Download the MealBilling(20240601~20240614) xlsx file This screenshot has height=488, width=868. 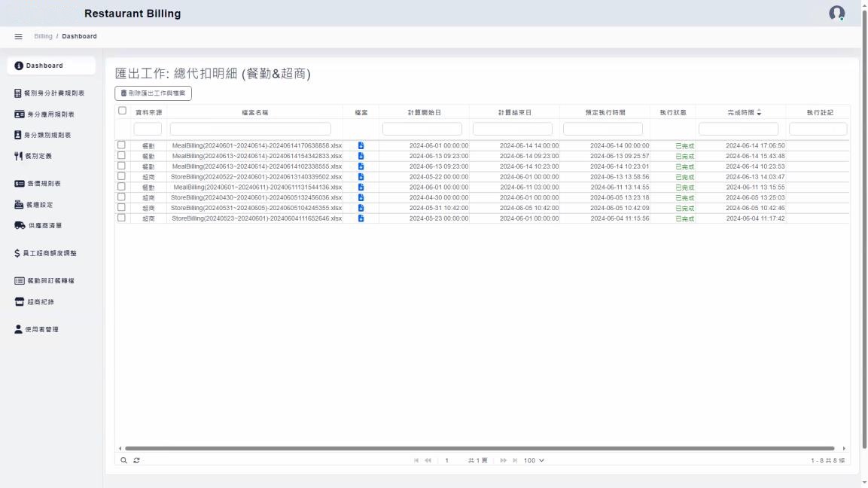tap(361, 145)
